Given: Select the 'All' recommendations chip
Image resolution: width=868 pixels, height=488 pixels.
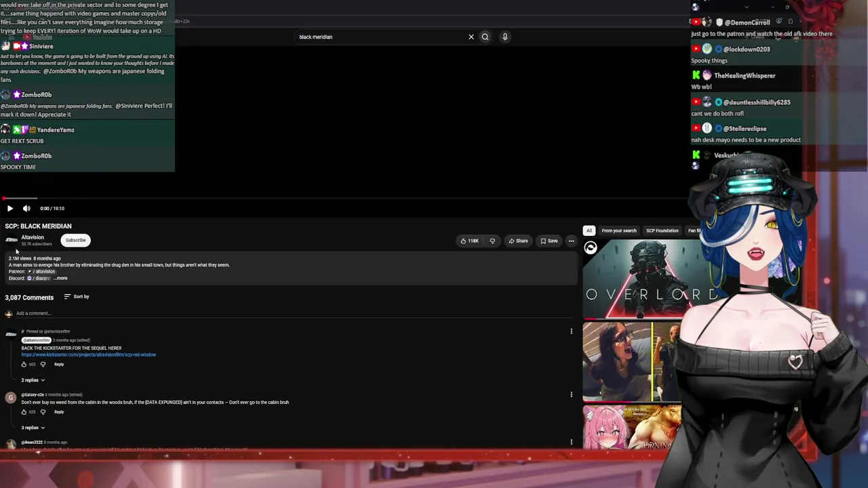Looking at the screenshot, I should [x=589, y=230].
